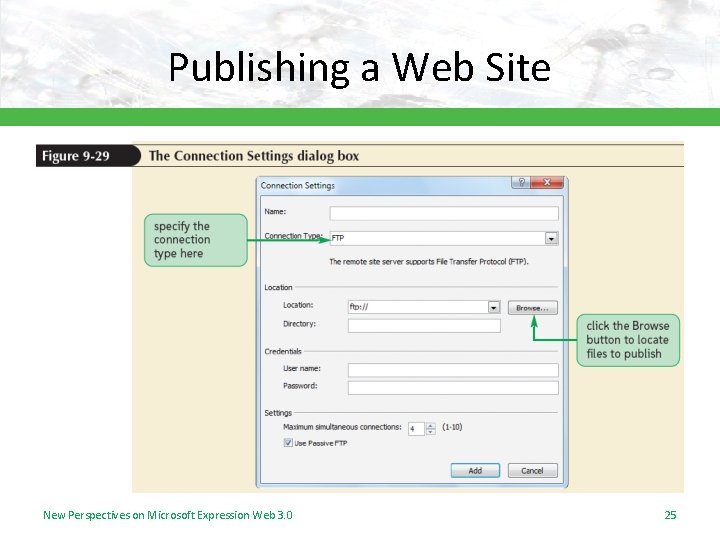Click the Connection Settings title text

coord(298,186)
